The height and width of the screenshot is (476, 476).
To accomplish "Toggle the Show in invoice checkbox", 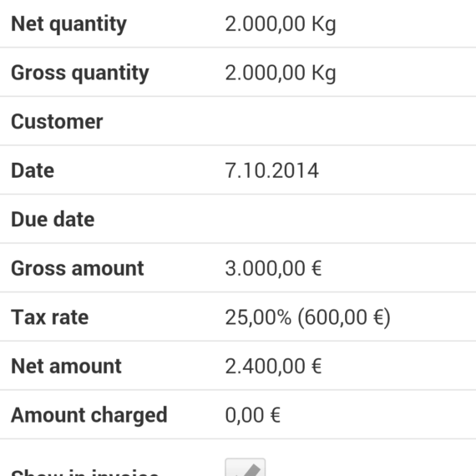I will (246, 467).
